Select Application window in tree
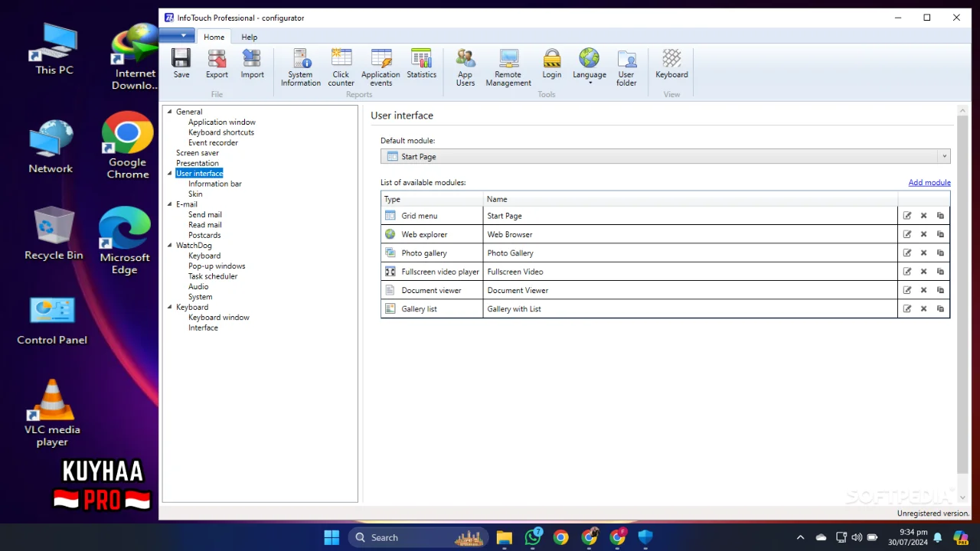The height and width of the screenshot is (551, 980). tap(222, 122)
